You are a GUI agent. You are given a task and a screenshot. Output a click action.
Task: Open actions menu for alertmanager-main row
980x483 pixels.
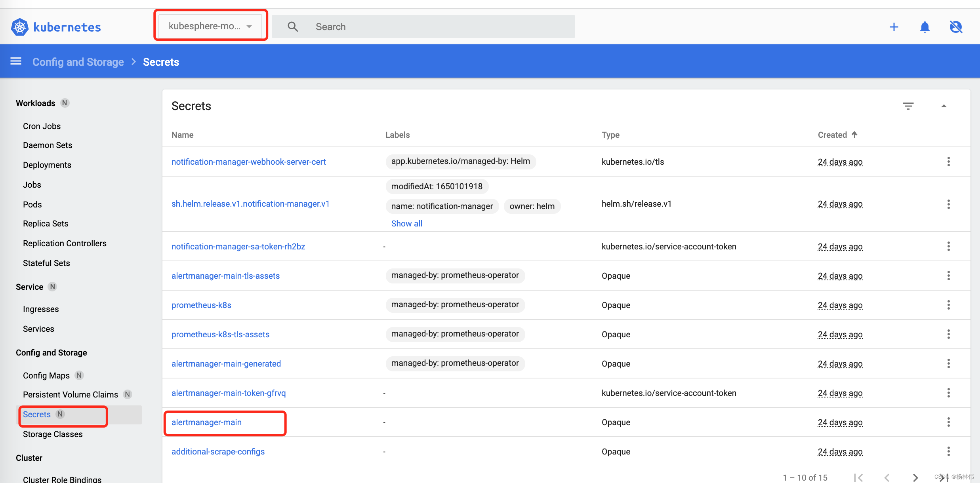tap(948, 422)
